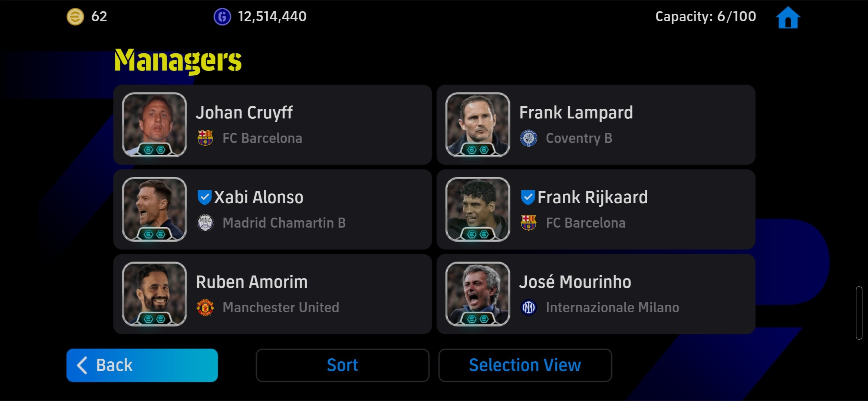The image size is (868, 401).
Task: Tap blue check badge beside Xabi Alonso
Action: pyautogui.click(x=204, y=197)
